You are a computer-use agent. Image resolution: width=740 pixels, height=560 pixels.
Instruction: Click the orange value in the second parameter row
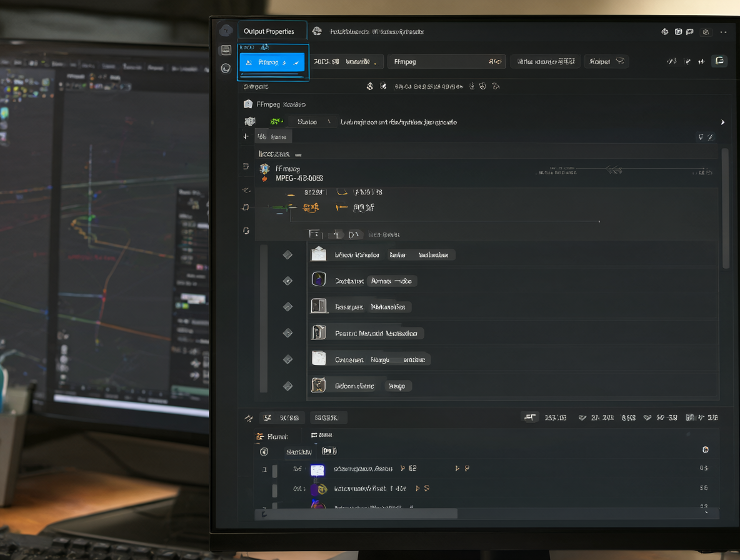coord(311,207)
